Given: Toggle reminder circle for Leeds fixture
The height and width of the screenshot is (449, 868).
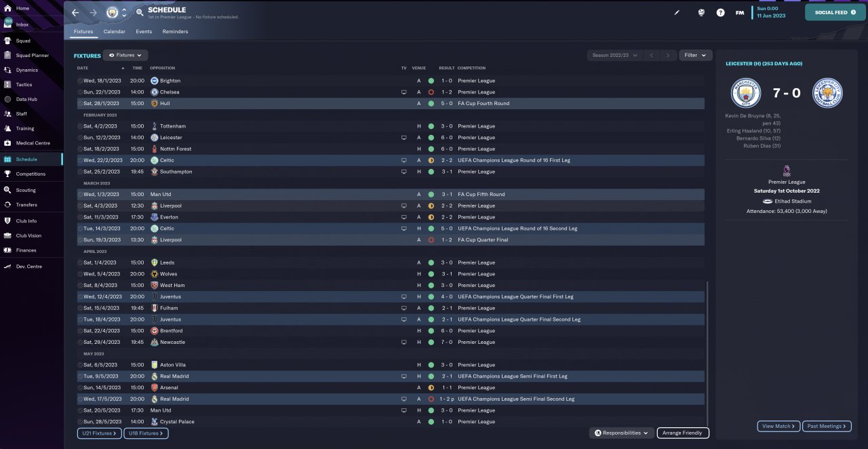Looking at the screenshot, I should 80,262.
